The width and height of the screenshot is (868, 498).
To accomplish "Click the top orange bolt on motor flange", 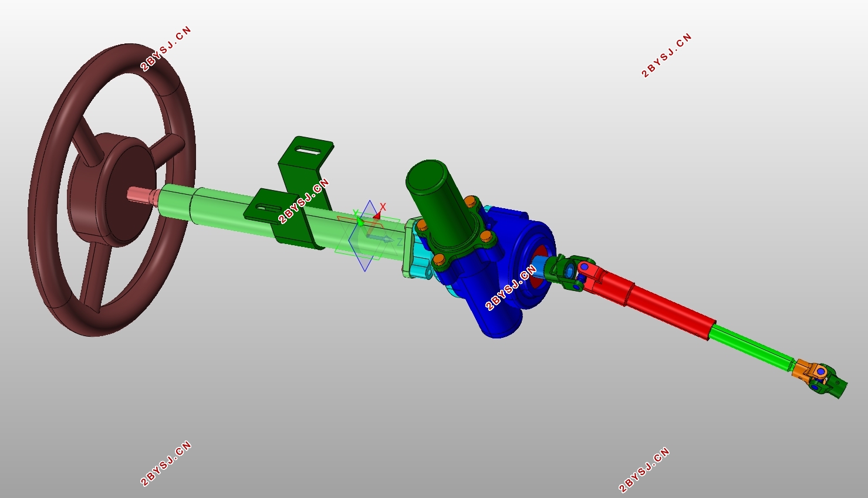I will [x=470, y=202].
